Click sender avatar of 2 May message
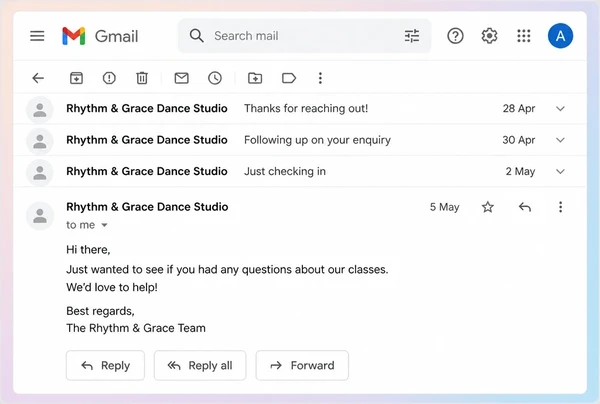The height and width of the screenshot is (404, 600). coord(39,173)
